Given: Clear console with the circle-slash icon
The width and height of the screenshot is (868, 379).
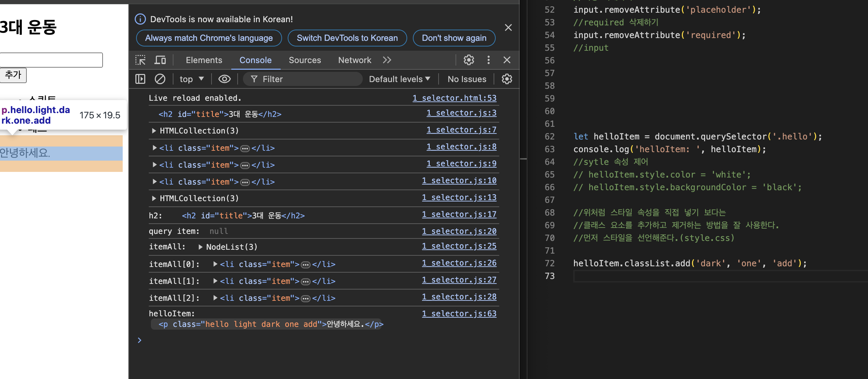Looking at the screenshot, I should click(x=160, y=79).
